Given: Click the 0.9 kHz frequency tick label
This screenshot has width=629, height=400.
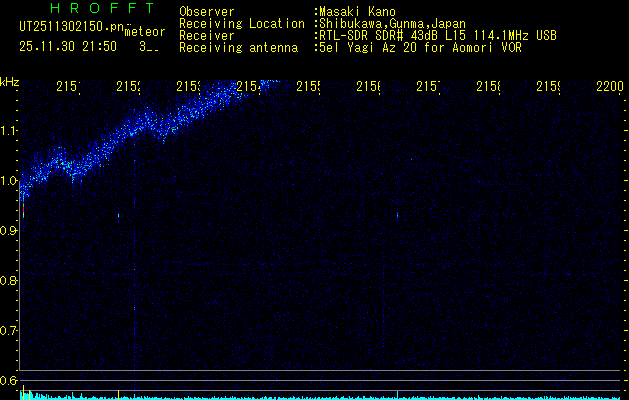Looking at the screenshot, I should [9, 231].
